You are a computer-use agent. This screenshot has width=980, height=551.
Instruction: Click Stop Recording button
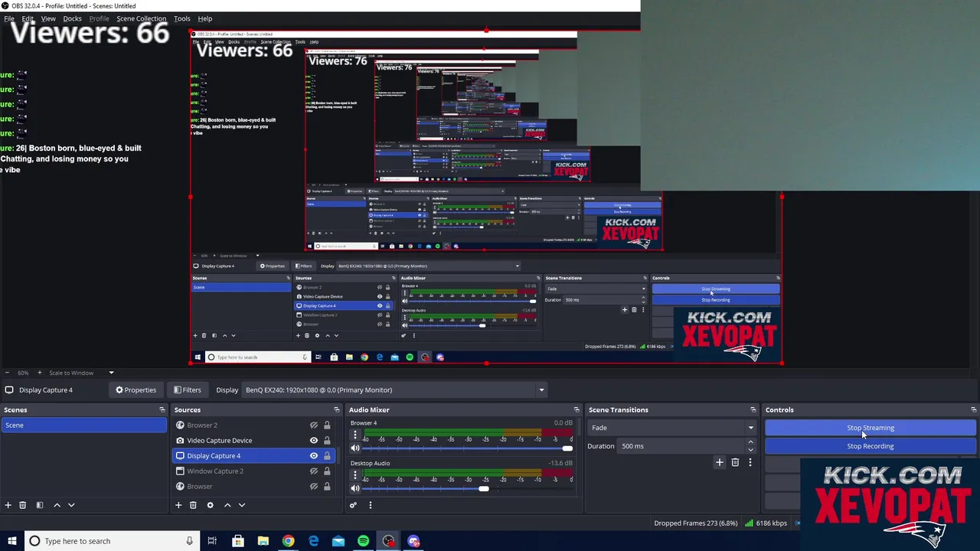pyautogui.click(x=871, y=446)
